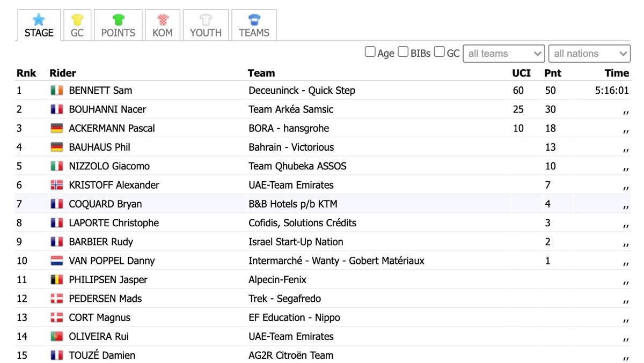Open rider BOUHANNI Nacer's profile
The width and height of the screenshot is (644, 363).
[107, 109]
